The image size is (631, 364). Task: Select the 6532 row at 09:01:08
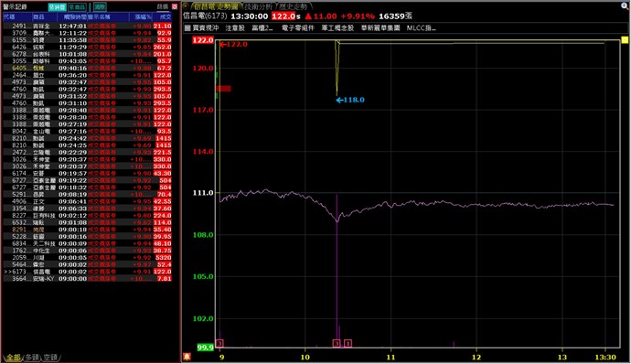tap(87, 222)
